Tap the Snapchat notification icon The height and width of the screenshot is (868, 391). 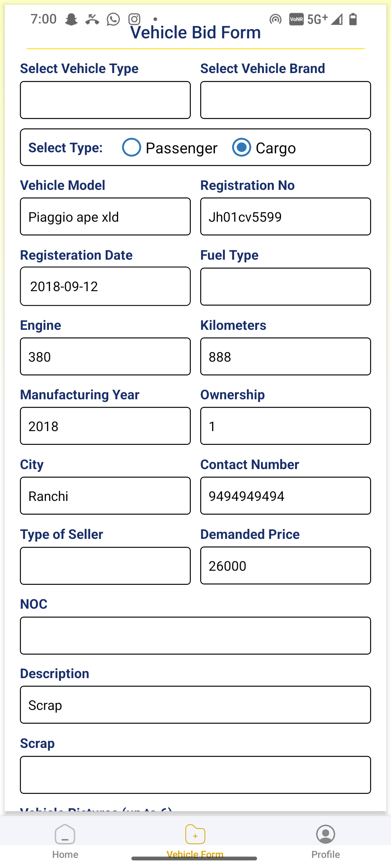pos(71,19)
